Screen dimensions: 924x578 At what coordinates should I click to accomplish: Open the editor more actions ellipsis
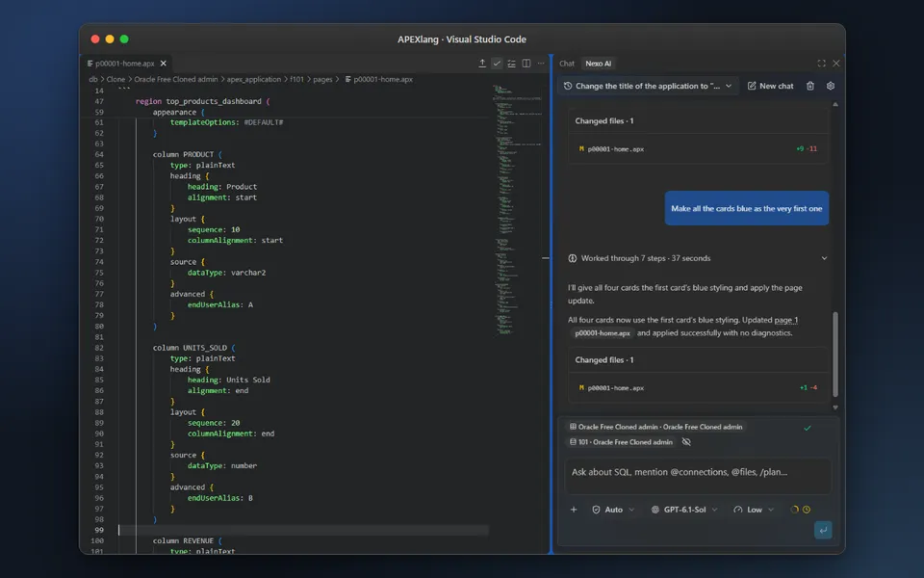click(541, 64)
